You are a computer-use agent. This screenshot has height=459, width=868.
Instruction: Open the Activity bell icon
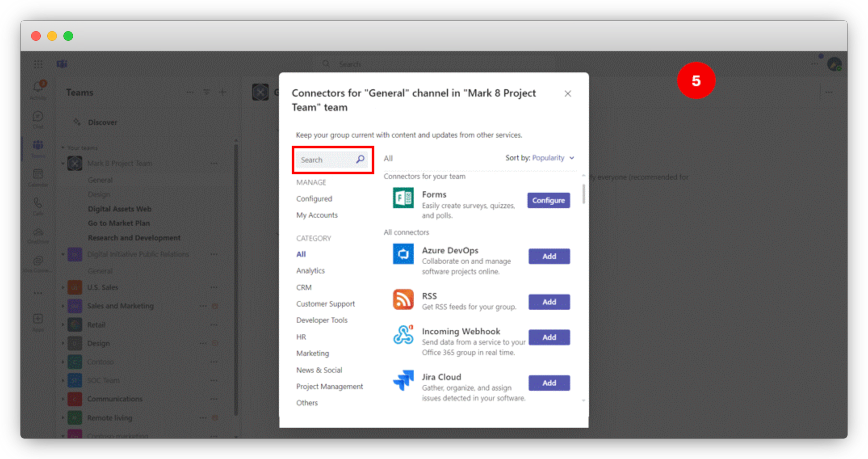38,87
